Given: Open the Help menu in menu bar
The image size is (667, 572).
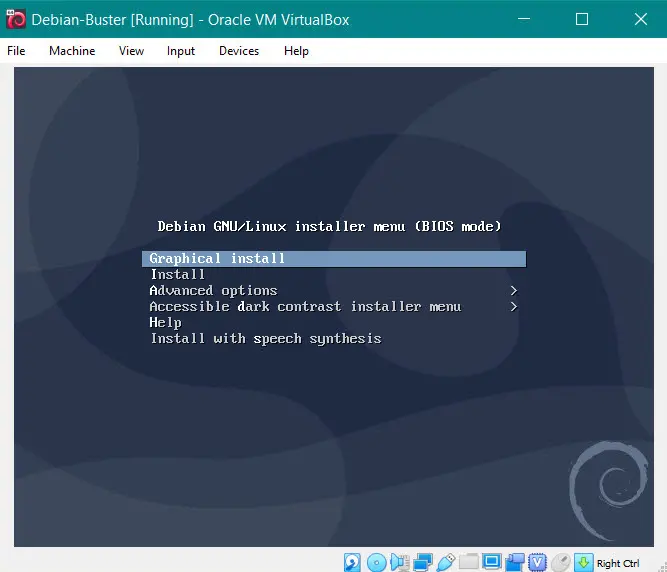Looking at the screenshot, I should [296, 51].
